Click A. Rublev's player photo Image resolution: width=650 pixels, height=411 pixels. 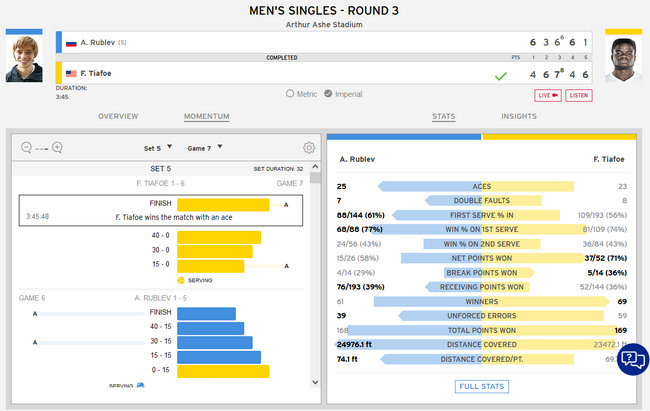point(25,58)
